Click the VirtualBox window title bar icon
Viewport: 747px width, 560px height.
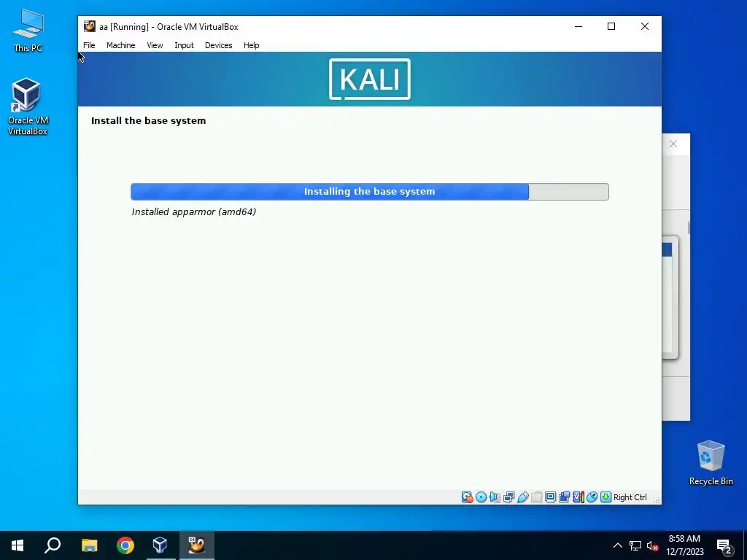pos(90,27)
